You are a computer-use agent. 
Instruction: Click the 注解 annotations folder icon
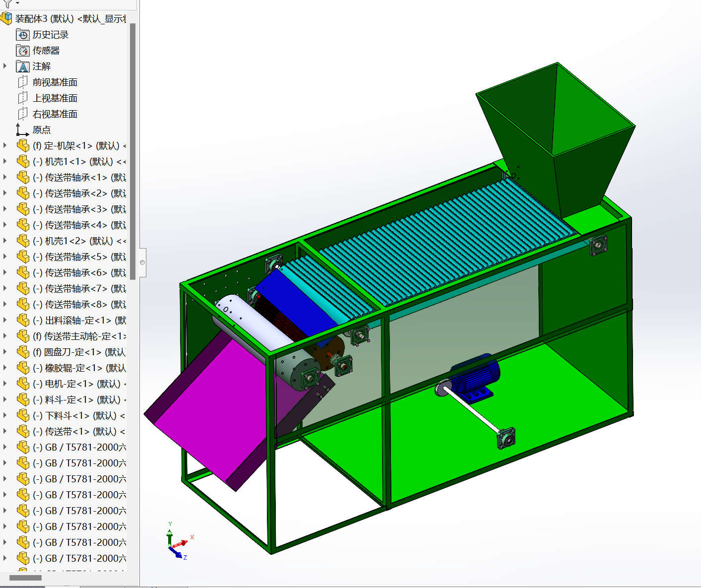click(x=23, y=66)
